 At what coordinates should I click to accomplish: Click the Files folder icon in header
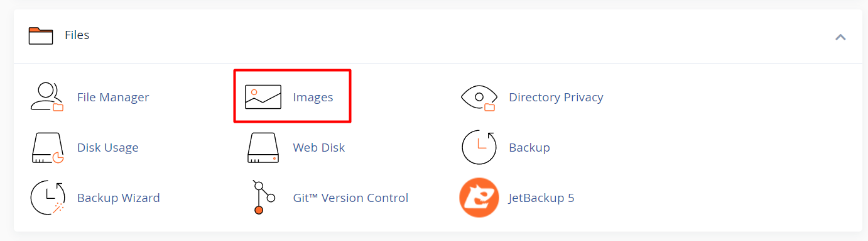point(41,35)
